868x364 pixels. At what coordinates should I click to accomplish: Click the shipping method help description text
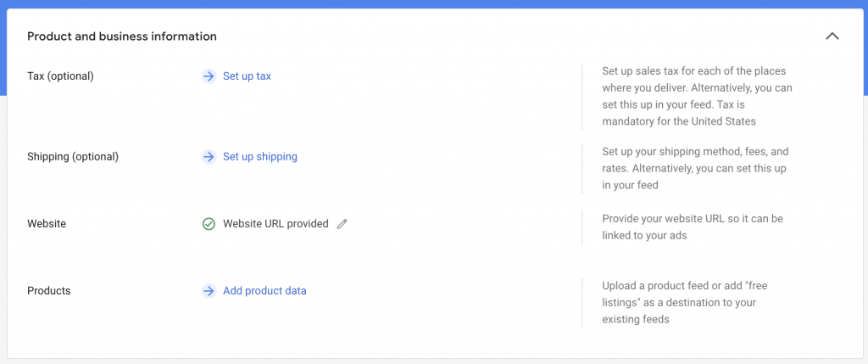[x=695, y=168]
